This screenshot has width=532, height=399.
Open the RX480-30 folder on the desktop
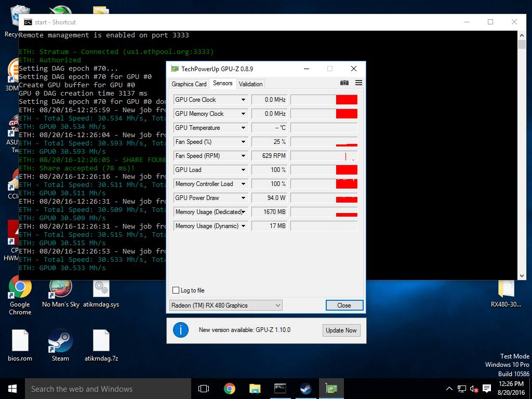click(506, 294)
